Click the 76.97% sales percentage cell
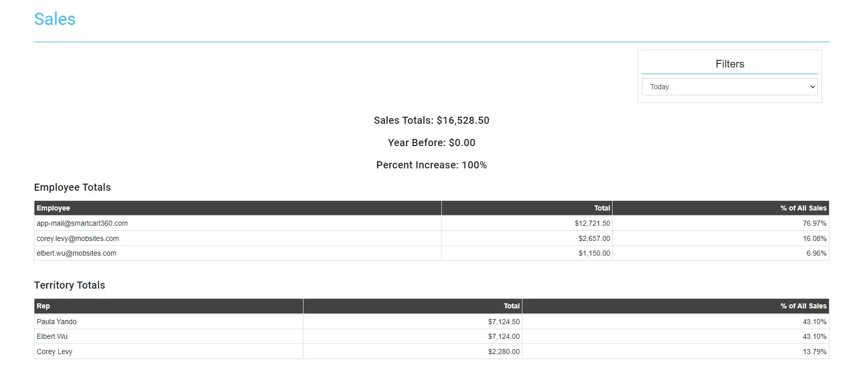The image size is (868, 385). pos(814,223)
